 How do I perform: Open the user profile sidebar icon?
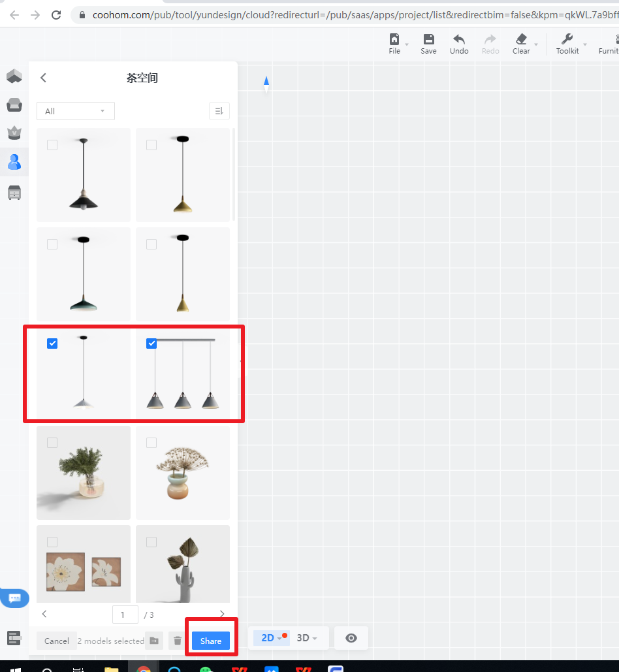point(14,161)
